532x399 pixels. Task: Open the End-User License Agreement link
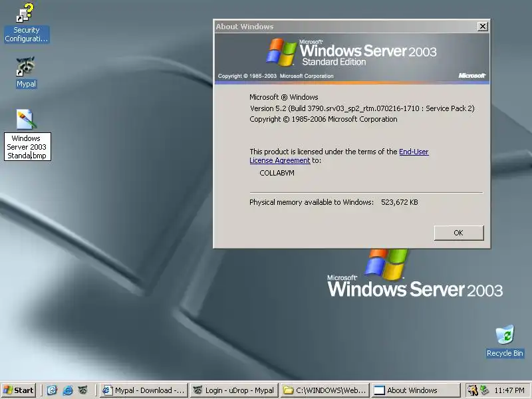tap(339, 156)
